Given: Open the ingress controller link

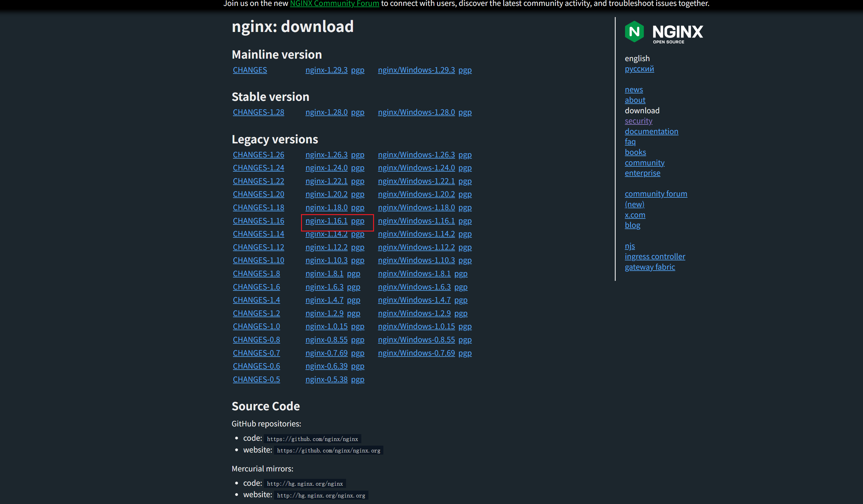Looking at the screenshot, I should [x=655, y=257].
